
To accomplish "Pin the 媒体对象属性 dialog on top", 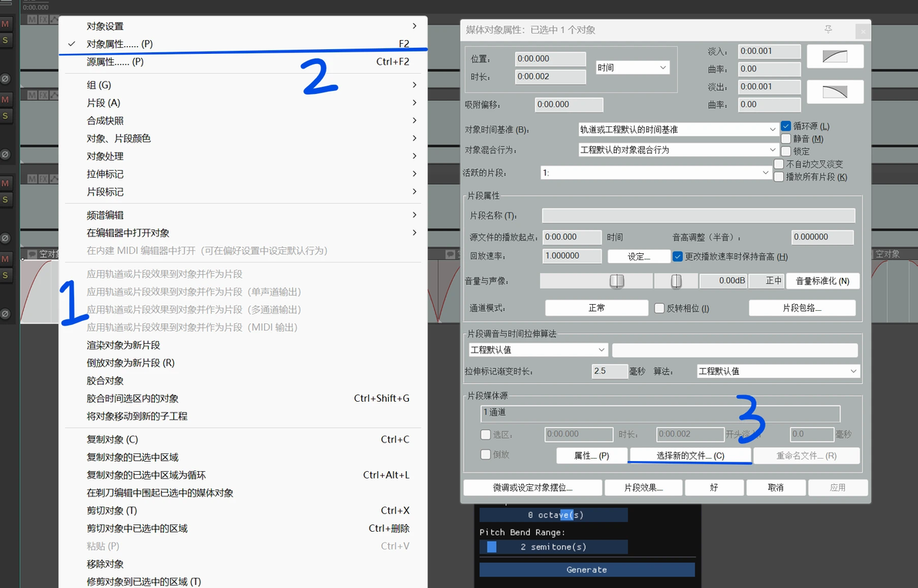I will pos(828,29).
